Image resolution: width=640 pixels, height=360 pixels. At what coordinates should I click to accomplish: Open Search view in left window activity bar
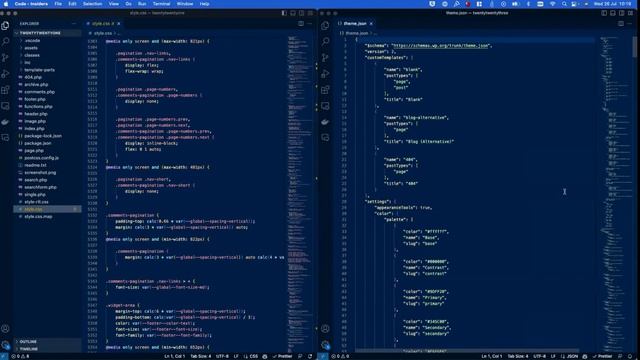tap(5, 42)
